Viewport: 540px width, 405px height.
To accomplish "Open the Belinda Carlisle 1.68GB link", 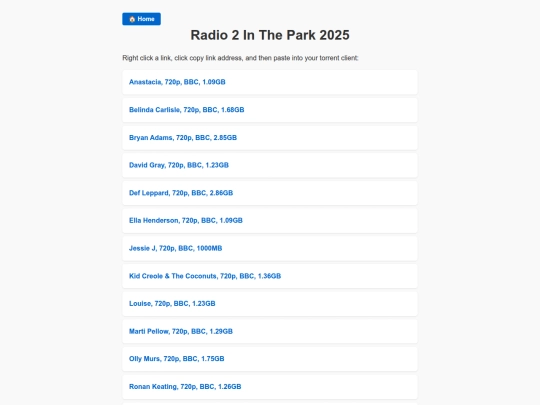I will pos(186,110).
